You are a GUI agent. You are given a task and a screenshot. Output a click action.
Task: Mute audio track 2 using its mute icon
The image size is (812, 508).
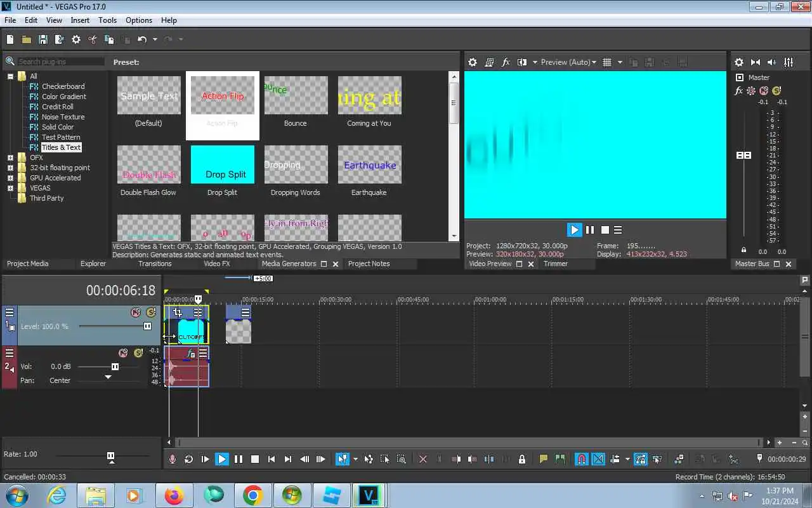pos(123,353)
